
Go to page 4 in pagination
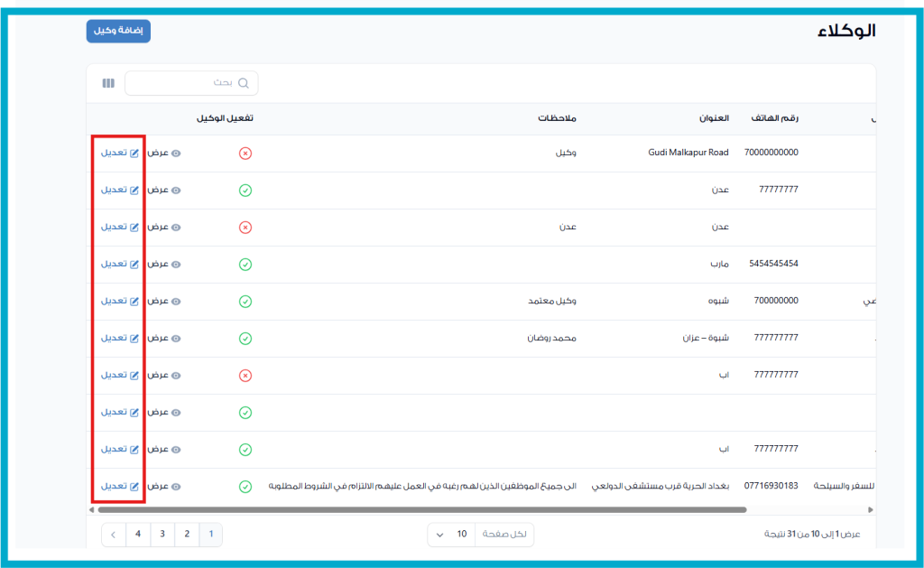click(138, 535)
